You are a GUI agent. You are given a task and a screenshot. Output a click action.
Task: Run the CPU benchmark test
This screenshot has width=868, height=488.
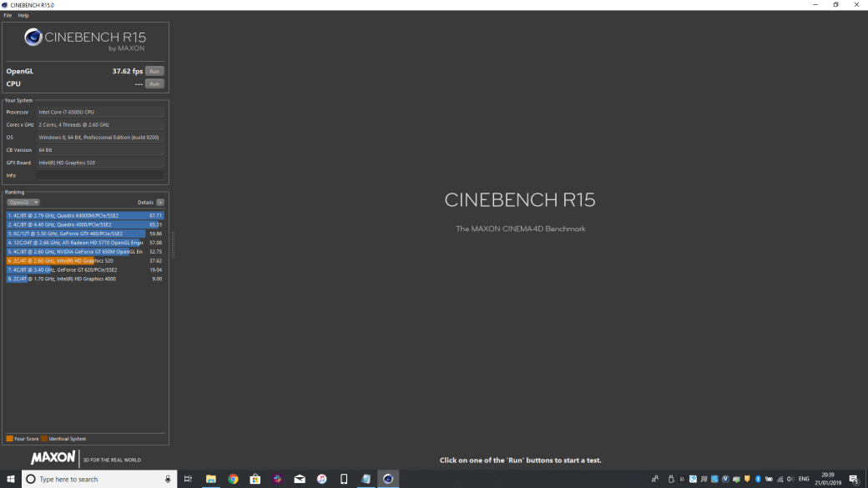point(154,83)
